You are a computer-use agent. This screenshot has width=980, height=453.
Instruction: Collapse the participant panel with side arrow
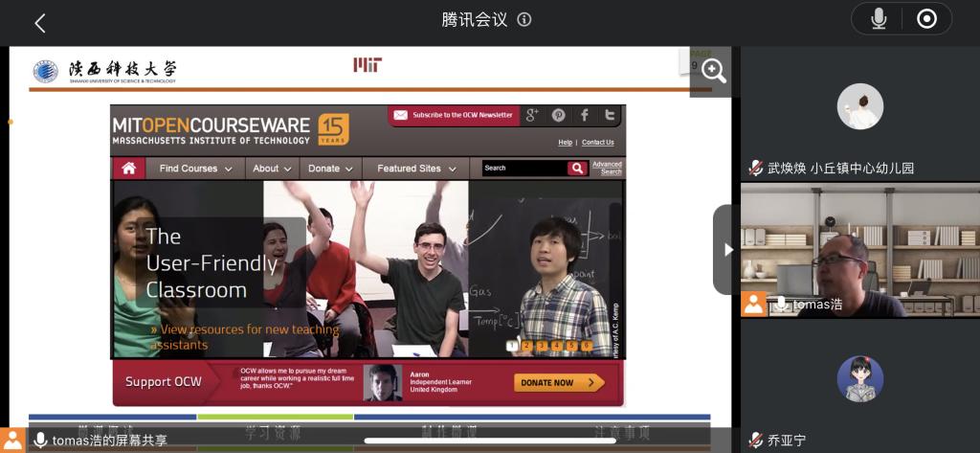point(727,249)
